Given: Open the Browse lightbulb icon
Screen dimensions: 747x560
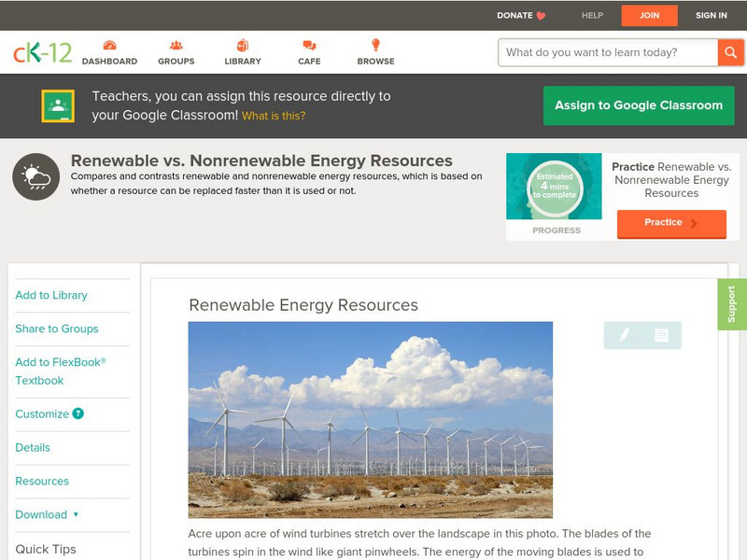Looking at the screenshot, I should pos(375,46).
